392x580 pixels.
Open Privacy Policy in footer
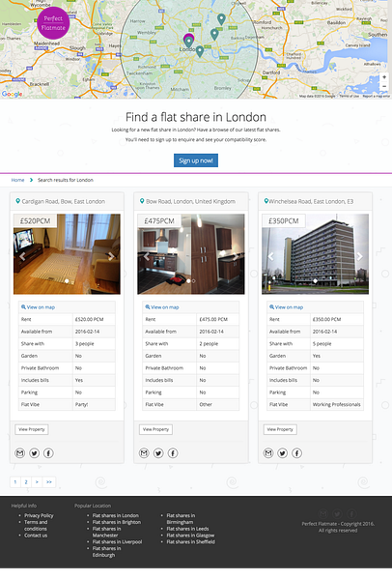tap(39, 515)
